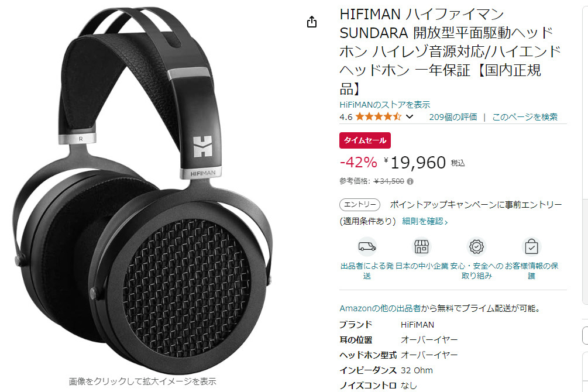Click the star rating icons
588x392 pixels.
tap(378, 116)
